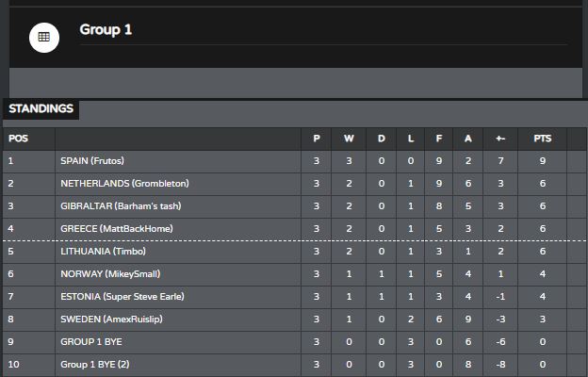Viewport: 588px width, 377px height.
Task: Open SWEDEN (AmexRuislip) team entry
Action: pos(111,319)
